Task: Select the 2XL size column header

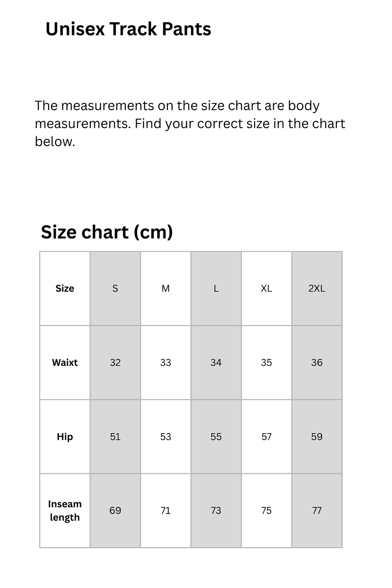Action: point(317,289)
